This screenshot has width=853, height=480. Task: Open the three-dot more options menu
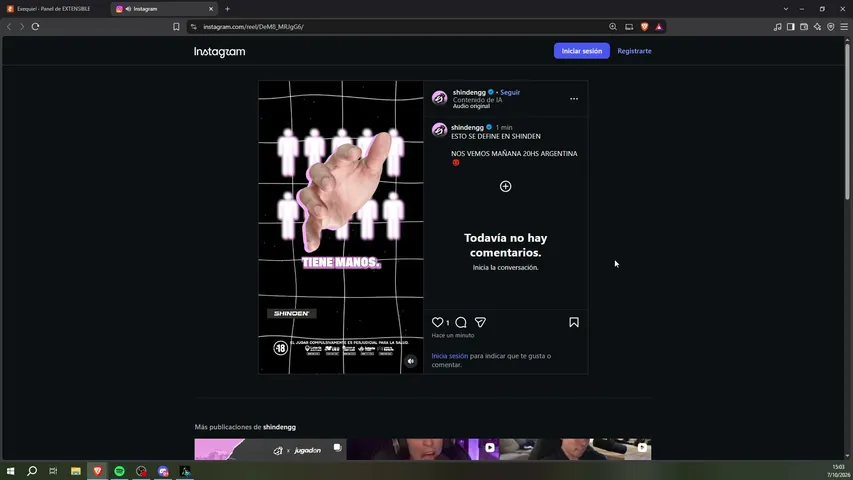click(x=574, y=99)
